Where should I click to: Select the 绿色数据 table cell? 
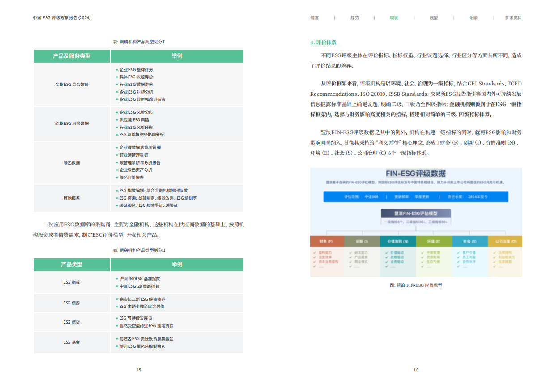72,163
